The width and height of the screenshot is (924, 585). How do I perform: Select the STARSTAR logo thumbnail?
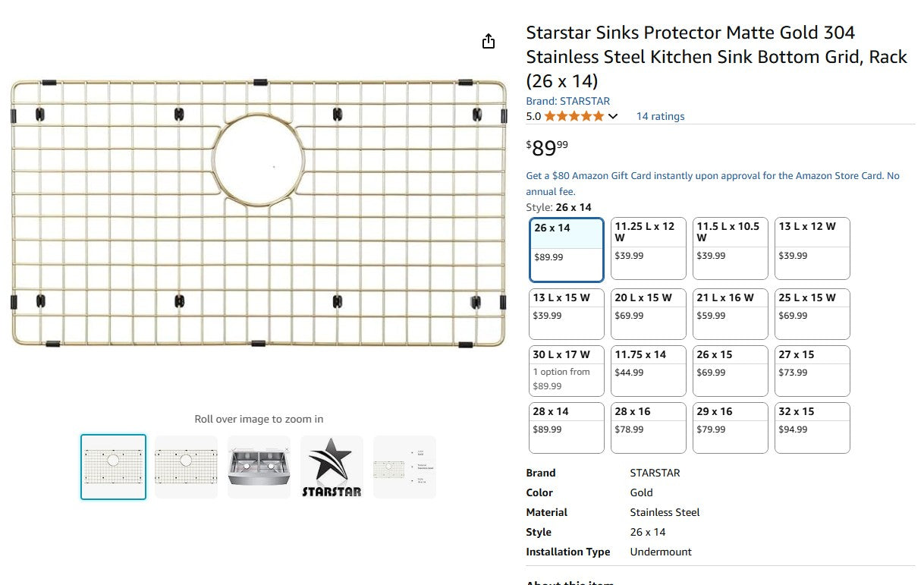[x=332, y=466]
